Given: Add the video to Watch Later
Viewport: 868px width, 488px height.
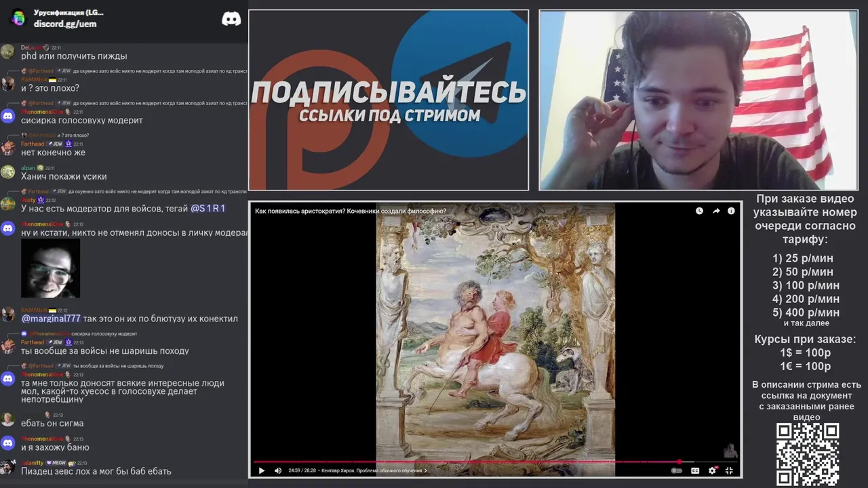Looking at the screenshot, I should [699, 211].
